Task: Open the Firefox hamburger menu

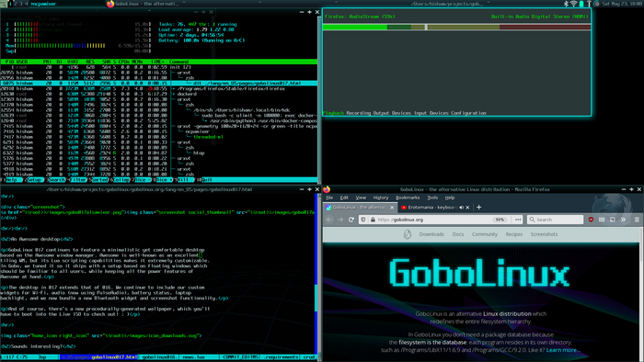Action: pos(637,220)
